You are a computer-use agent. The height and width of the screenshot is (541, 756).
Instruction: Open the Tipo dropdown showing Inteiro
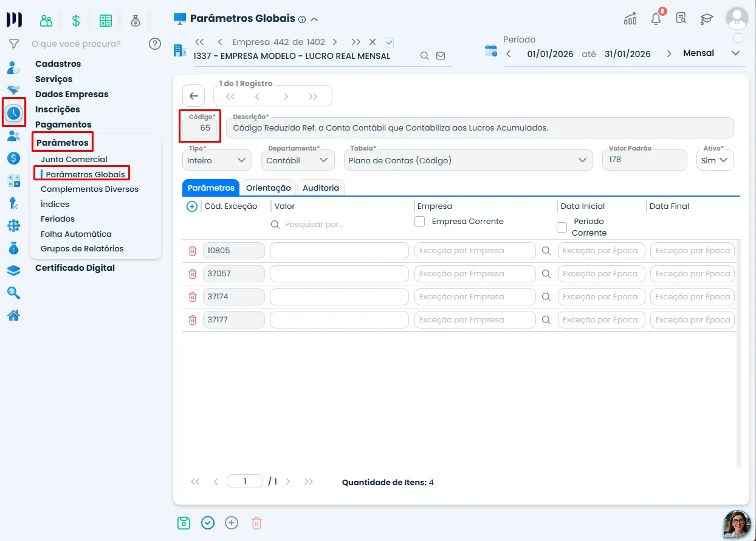217,160
